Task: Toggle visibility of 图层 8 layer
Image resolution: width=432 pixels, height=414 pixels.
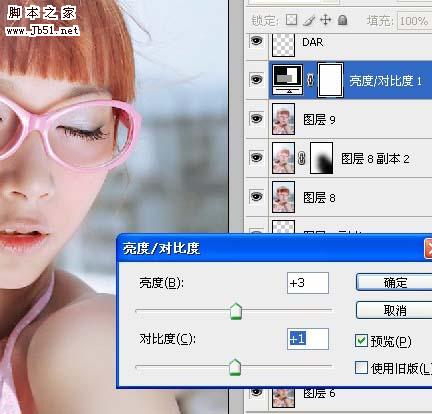Action: 257,197
